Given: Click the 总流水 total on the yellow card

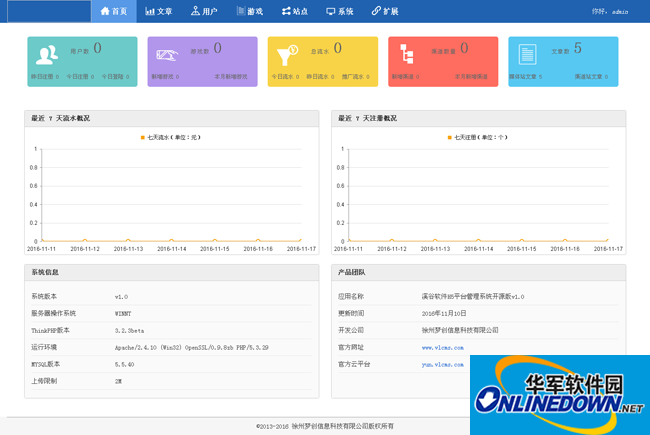Looking at the screenshot, I should (x=337, y=49).
